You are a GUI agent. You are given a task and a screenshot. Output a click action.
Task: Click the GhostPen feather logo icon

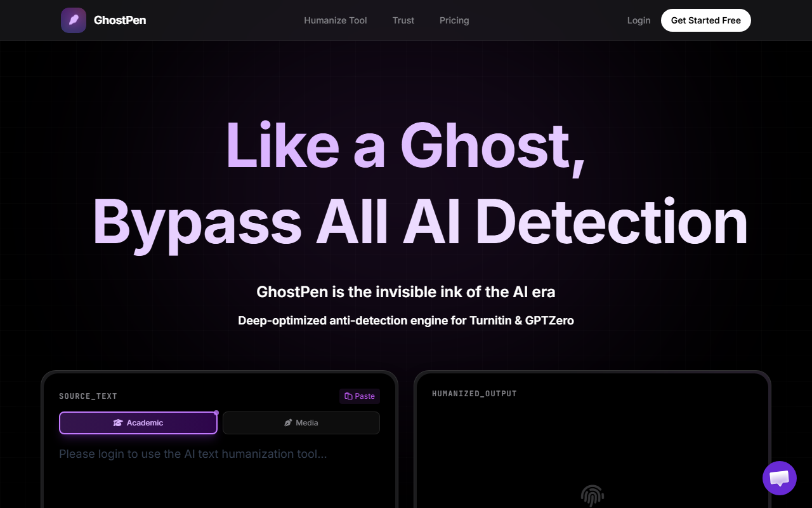tap(74, 20)
